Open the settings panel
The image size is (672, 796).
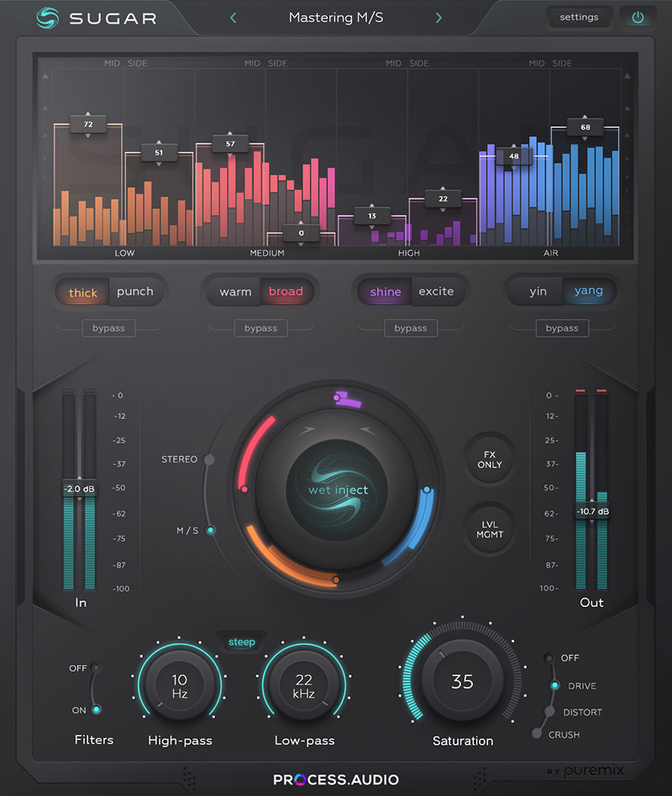coord(579,17)
